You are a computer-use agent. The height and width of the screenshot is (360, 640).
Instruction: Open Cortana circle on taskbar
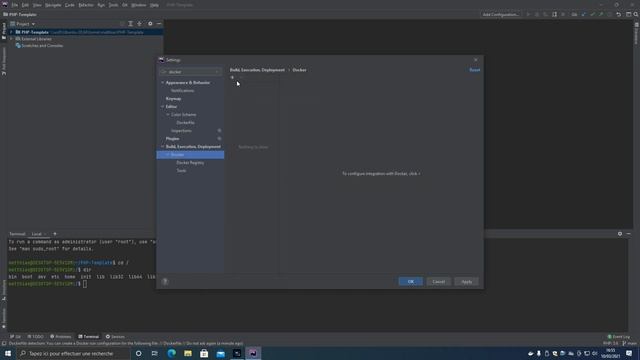point(138,353)
